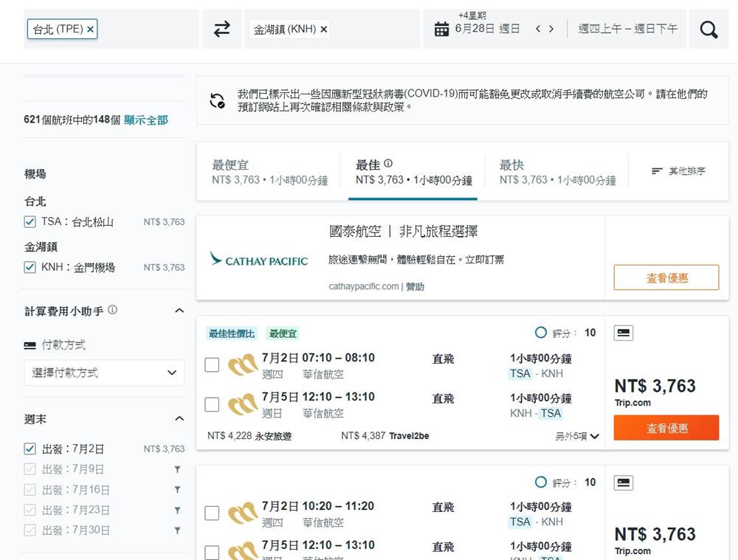Expand 另外5項 more offers
738x560 pixels.
point(576,436)
